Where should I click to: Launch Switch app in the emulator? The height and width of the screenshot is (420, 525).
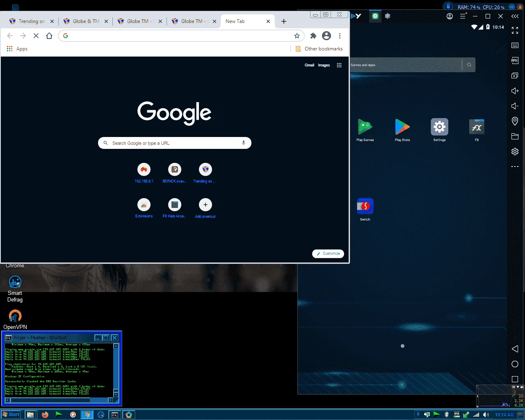pos(365,209)
